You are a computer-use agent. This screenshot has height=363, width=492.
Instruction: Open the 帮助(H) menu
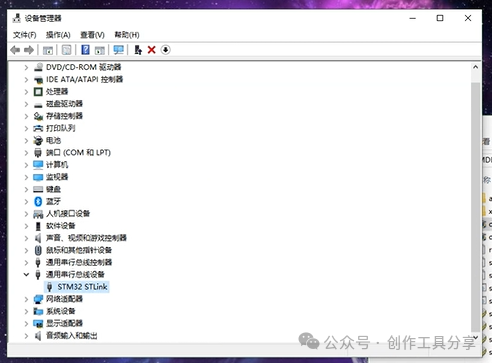click(x=127, y=35)
